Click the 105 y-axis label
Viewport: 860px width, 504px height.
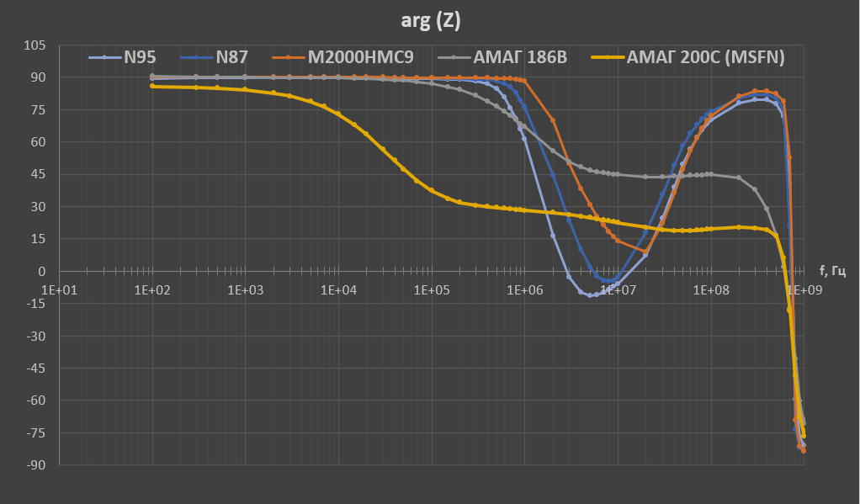click(35, 45)
